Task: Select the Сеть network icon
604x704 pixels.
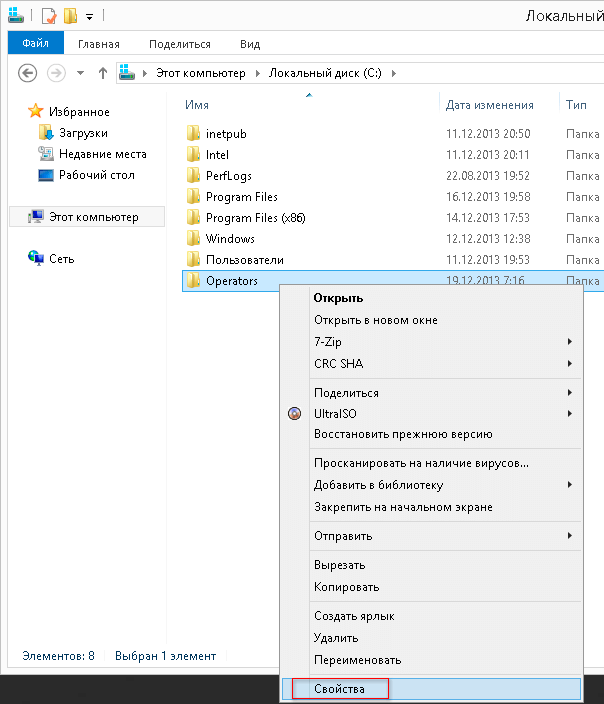Action: coord(36,258)
